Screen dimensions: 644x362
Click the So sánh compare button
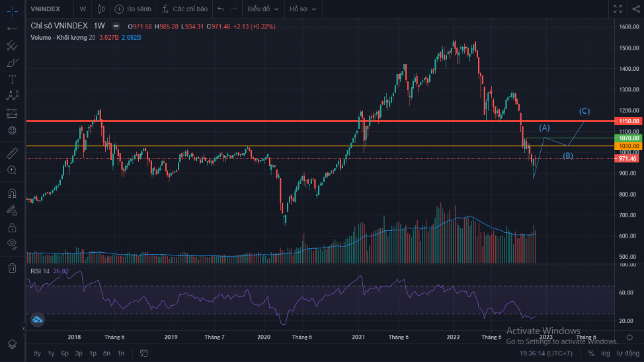pyautogui.click(x=132, y=9)
